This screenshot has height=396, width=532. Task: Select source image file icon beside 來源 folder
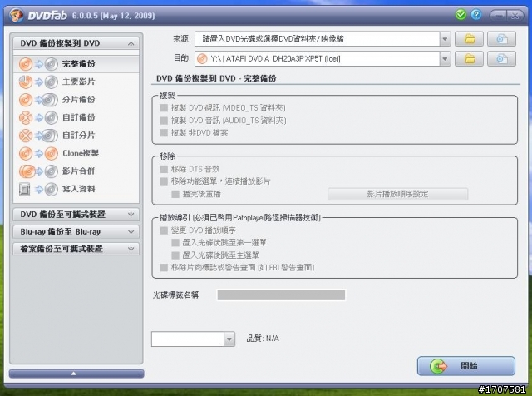coord(501,39)
